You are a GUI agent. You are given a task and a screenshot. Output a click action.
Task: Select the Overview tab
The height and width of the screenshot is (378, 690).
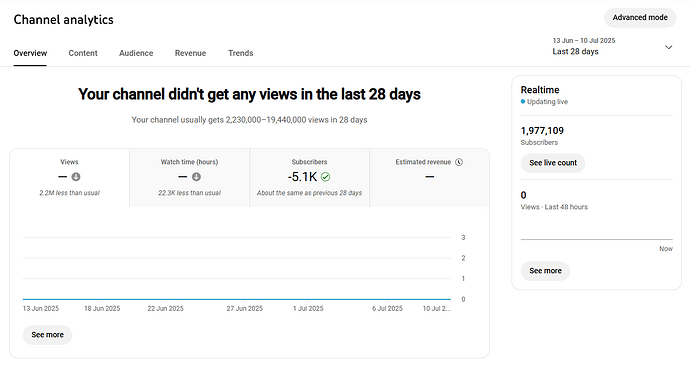[x=30, y=53]
